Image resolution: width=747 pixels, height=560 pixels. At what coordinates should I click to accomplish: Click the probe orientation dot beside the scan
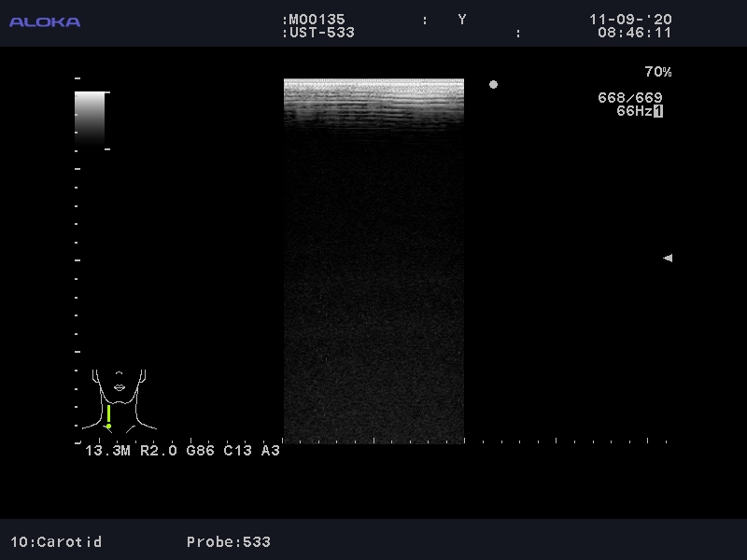tap(493, 85)
